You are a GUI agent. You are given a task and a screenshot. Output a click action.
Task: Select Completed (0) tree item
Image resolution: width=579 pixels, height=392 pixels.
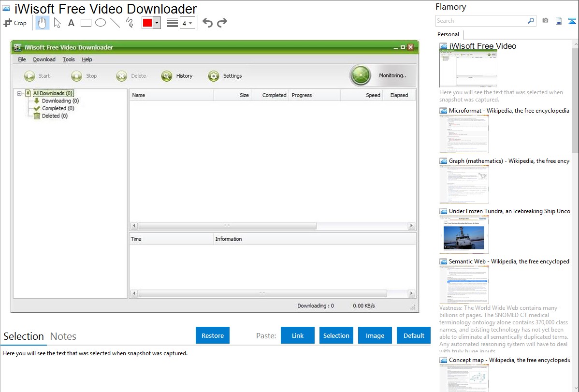click(x=58, y=108)
